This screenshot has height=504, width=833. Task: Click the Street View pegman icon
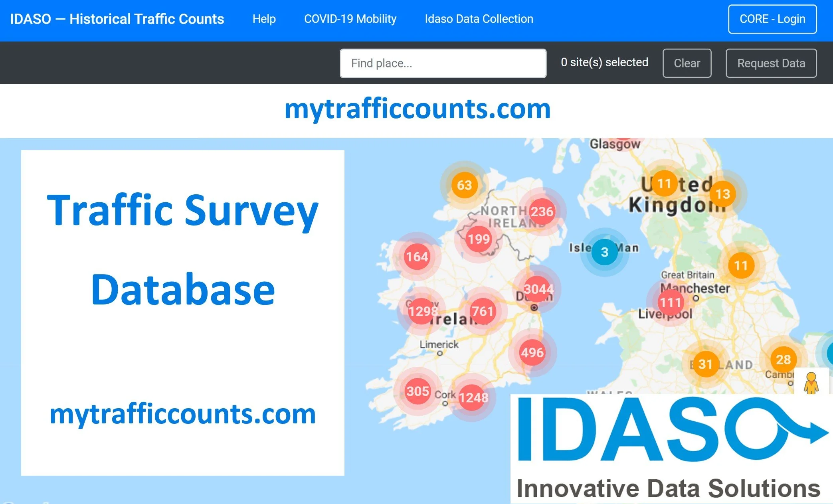[x=811, y=382]
